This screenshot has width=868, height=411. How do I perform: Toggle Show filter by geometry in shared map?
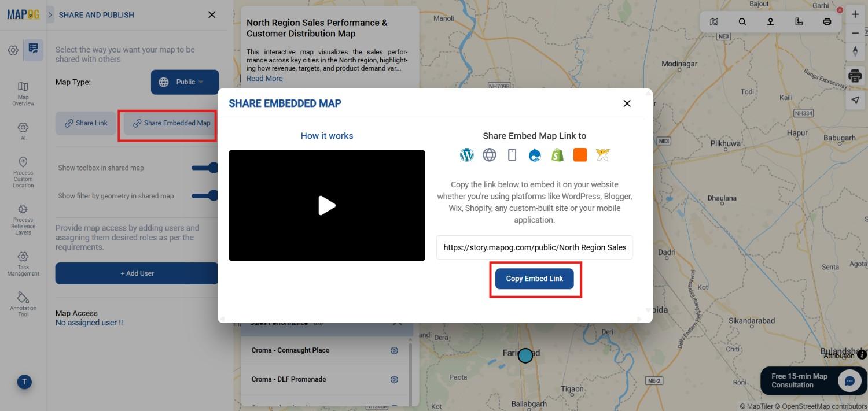click(205, 195)
